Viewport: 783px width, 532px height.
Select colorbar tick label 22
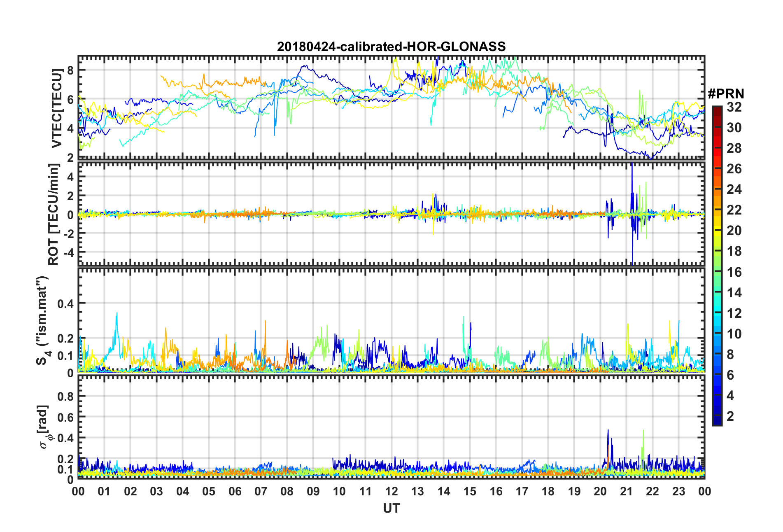point(734,210)
